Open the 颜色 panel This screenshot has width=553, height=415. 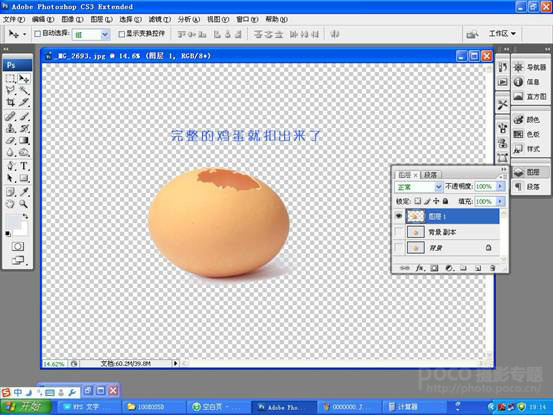527,120
